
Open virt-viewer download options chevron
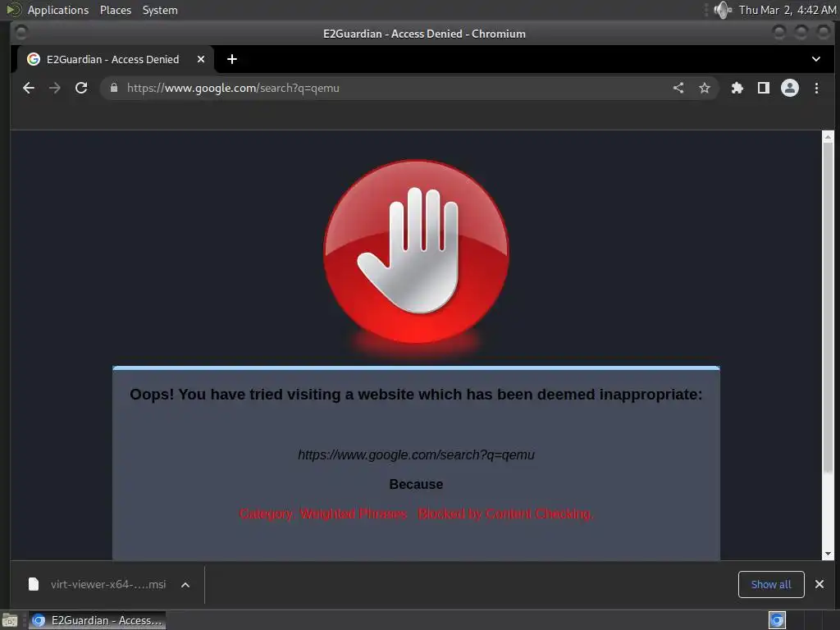click(x=185, y=584)
